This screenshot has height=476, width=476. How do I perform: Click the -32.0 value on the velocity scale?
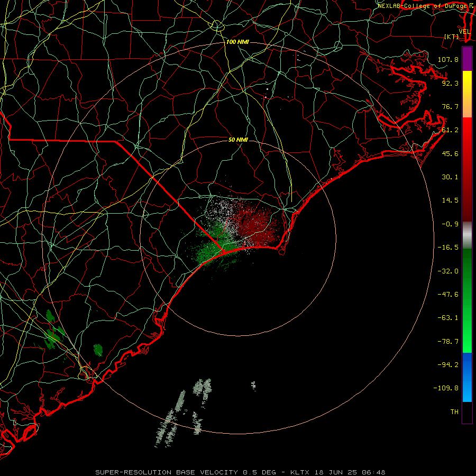pyautogui.click(x=448, y=271)
